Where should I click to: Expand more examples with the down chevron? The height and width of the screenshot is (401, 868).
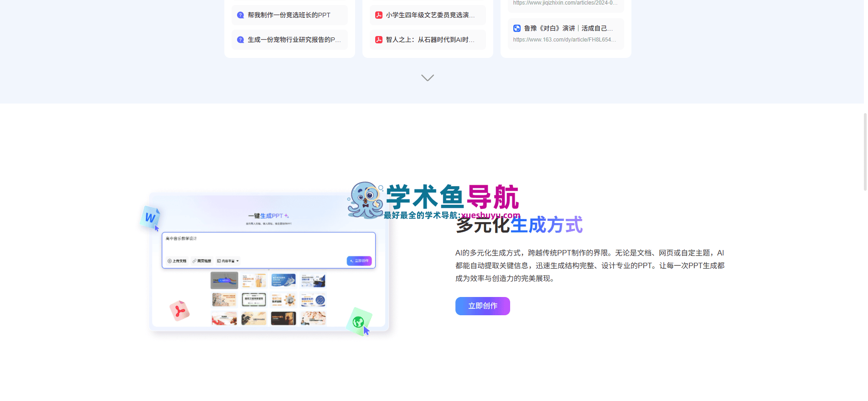(x=428, y=78)
